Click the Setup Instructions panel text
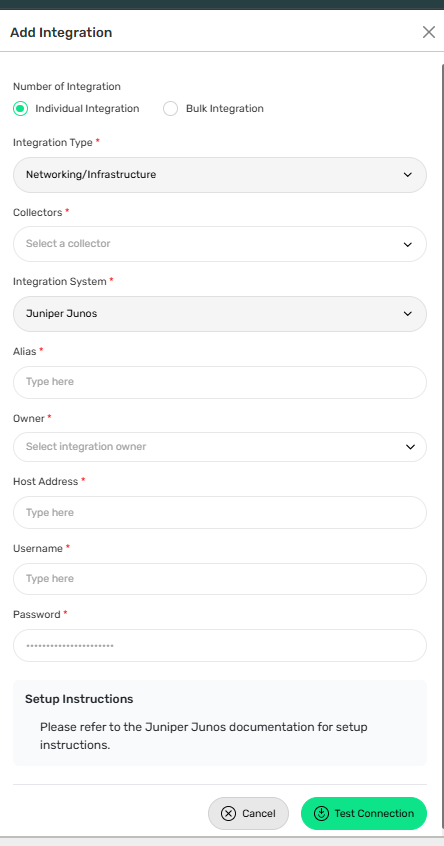444x846 pixels. tap(203, 736)
